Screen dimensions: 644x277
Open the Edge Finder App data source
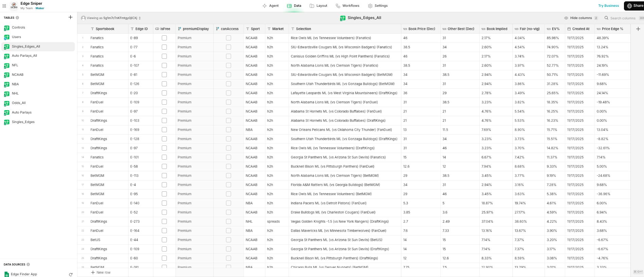point(24,274)
